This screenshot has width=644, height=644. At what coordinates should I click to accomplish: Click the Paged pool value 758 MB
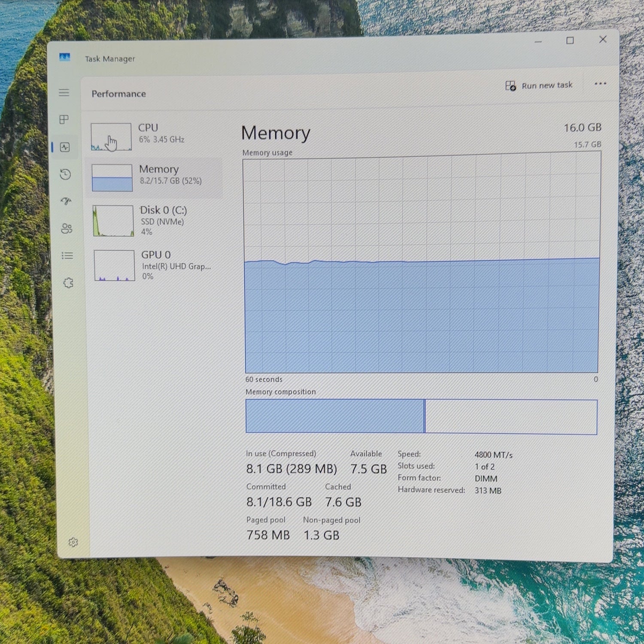268,535
